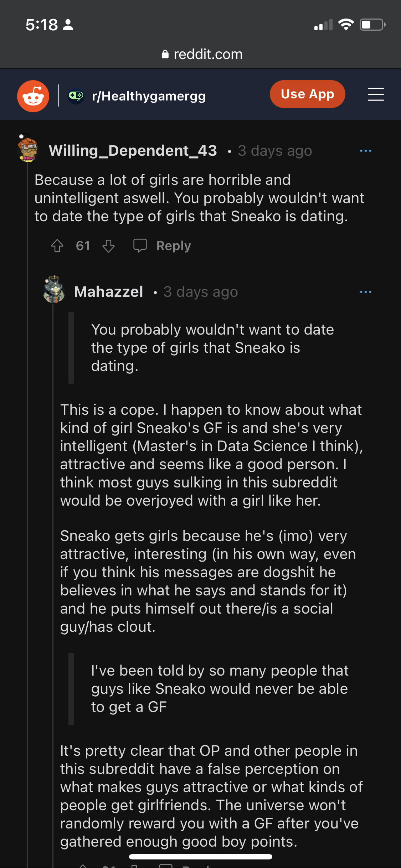Tap the reddit.com address bar
401x868 pixels.
coord(202,54)
